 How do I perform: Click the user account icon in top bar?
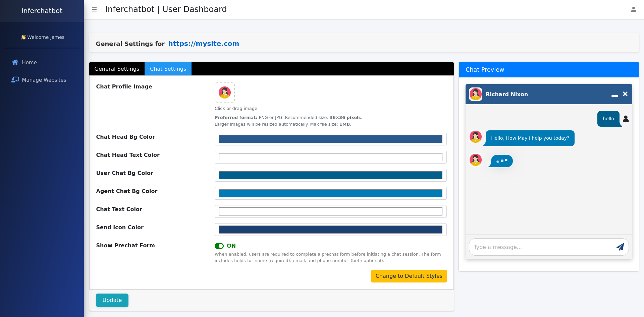coord(634,9)
